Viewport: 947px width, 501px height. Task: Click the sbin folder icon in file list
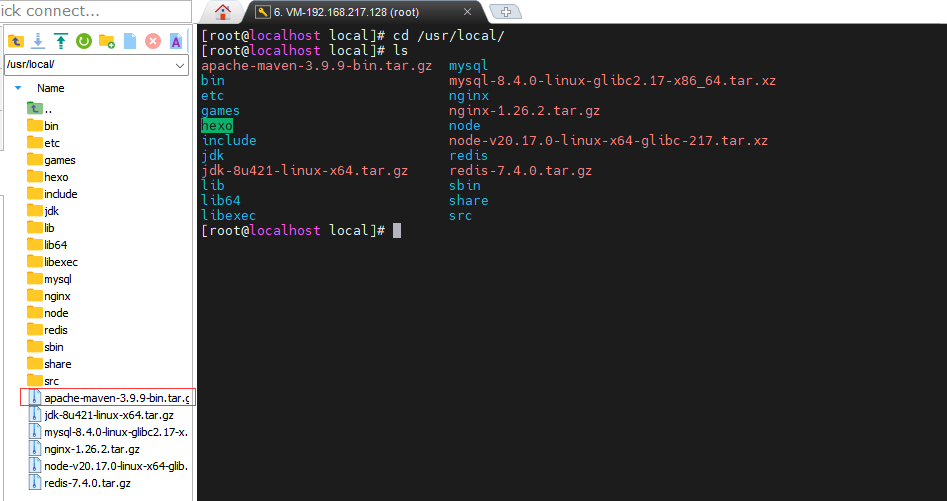coord(34,346)
